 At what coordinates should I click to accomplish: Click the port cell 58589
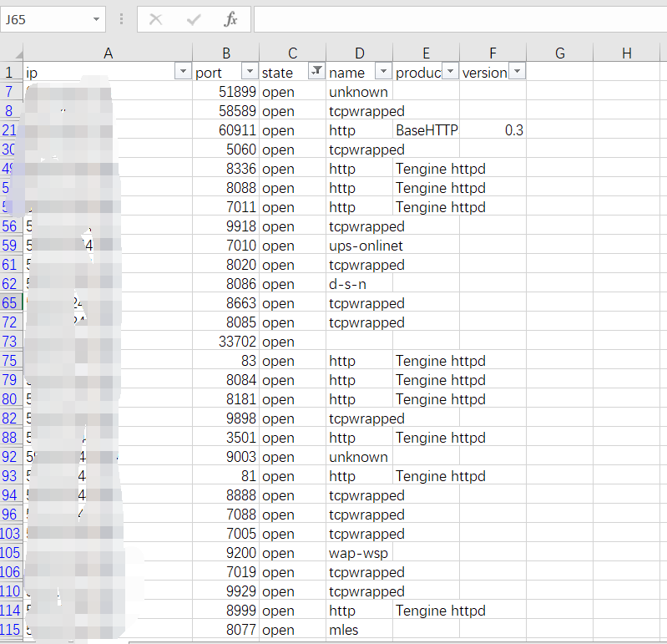click(226, 110)
